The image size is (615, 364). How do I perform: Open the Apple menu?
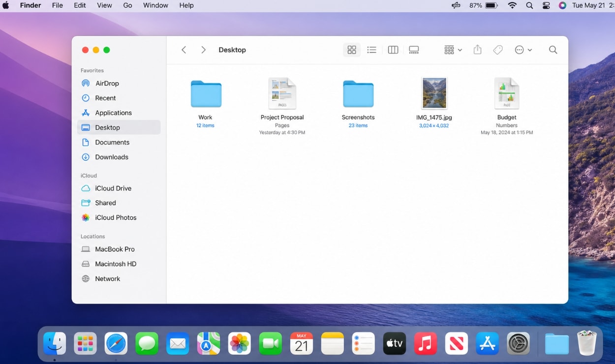pos(6,5)
